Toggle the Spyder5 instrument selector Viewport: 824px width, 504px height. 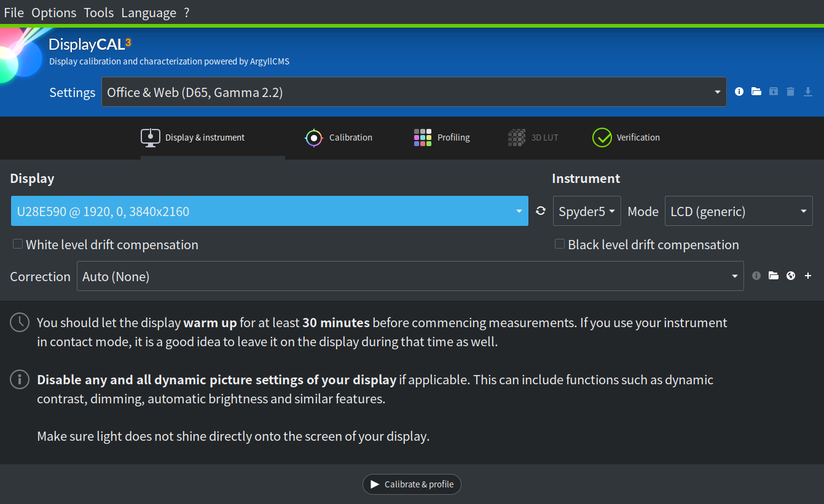[x=586, y=211]
